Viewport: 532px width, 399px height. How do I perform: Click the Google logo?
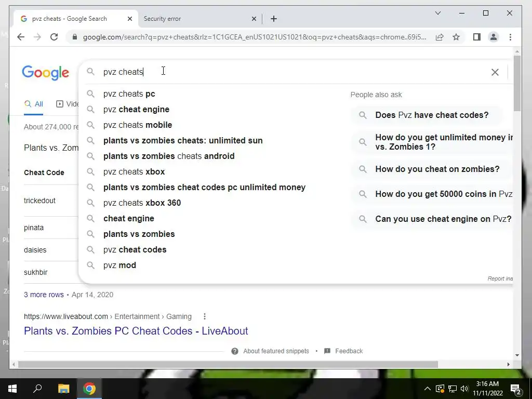(46, 73)
